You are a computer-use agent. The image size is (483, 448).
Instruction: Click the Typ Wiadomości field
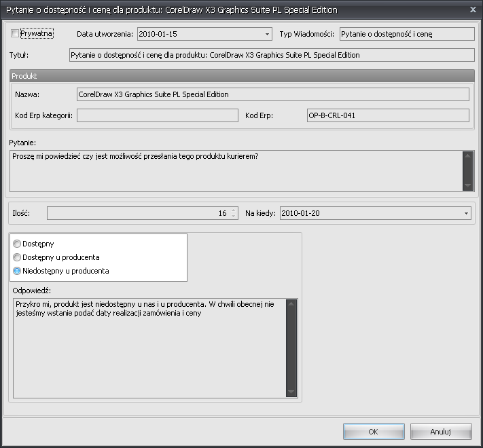[407, 34]
